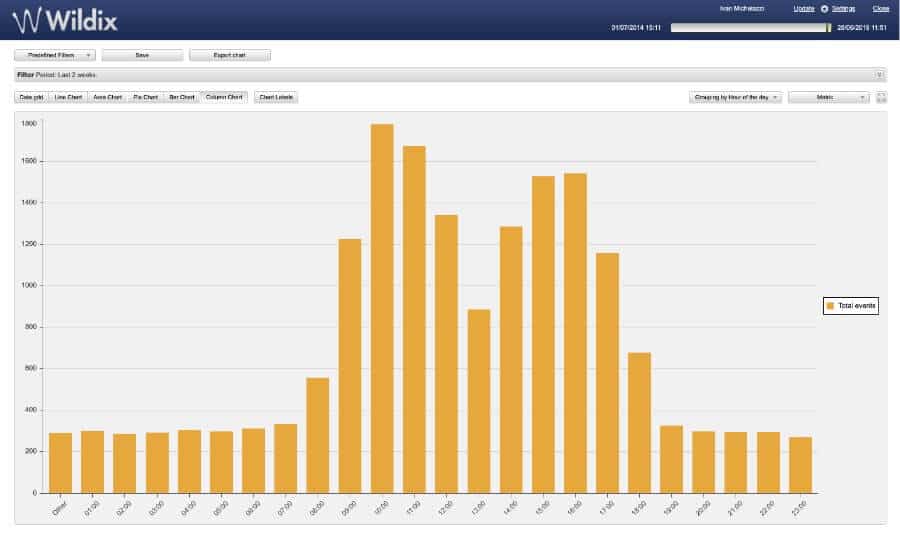900x533 pixels.
Task: Click the date range slider handle
Action: tap(829, 27)
